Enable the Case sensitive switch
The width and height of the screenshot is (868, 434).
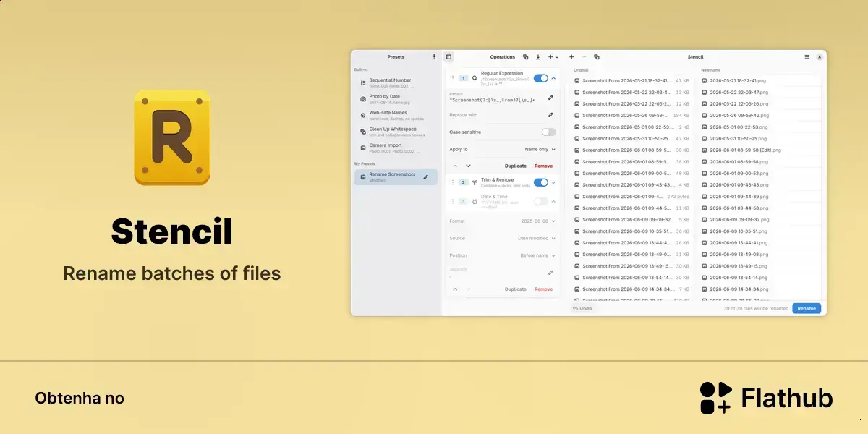point(549,132)
